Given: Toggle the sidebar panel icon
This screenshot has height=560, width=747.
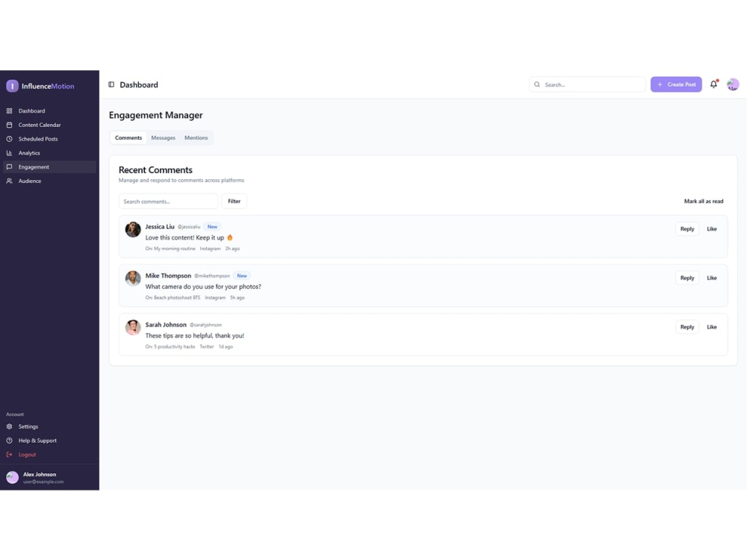Looking at the screenshot, I should [111, 85].
